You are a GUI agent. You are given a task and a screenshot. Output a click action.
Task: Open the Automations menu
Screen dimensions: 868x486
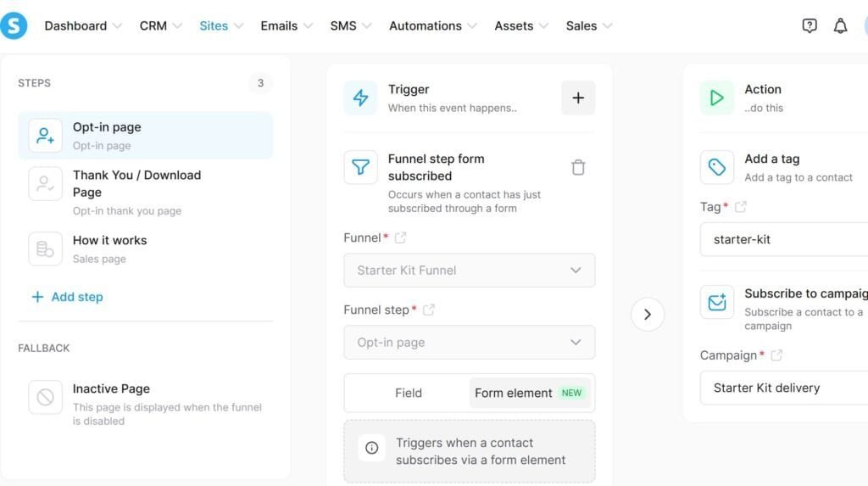(433, 25)
